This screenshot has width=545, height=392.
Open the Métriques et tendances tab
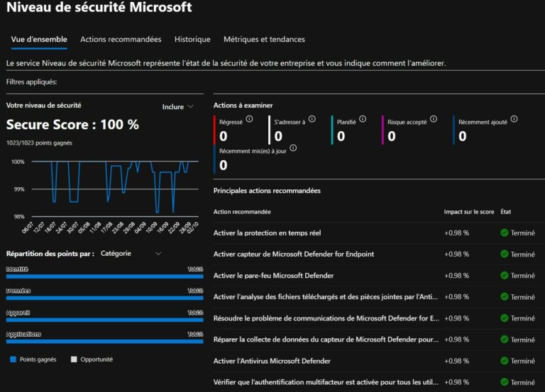tap(264, 39)
